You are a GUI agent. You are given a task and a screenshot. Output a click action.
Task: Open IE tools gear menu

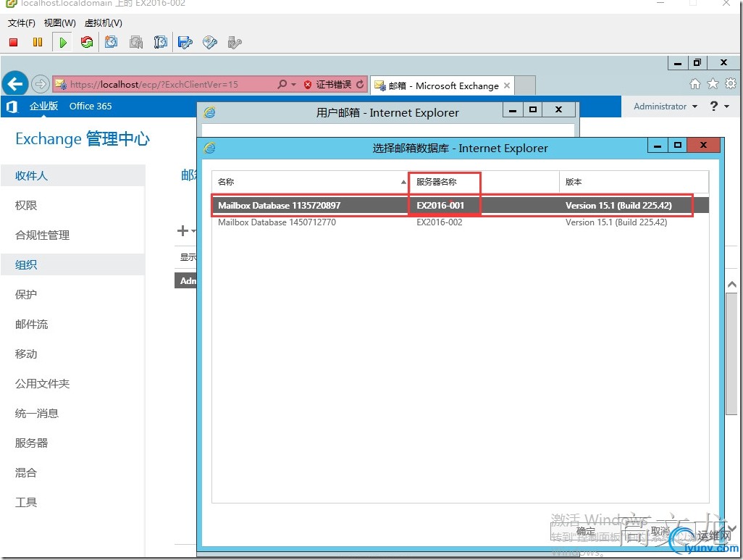pyautogui.click(x=731, y=84)
